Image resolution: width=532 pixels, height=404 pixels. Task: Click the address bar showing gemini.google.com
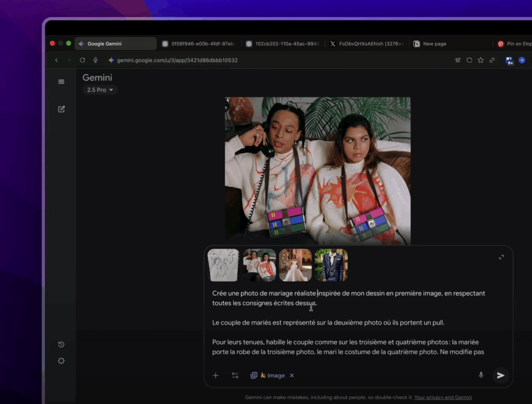point(177,60)
